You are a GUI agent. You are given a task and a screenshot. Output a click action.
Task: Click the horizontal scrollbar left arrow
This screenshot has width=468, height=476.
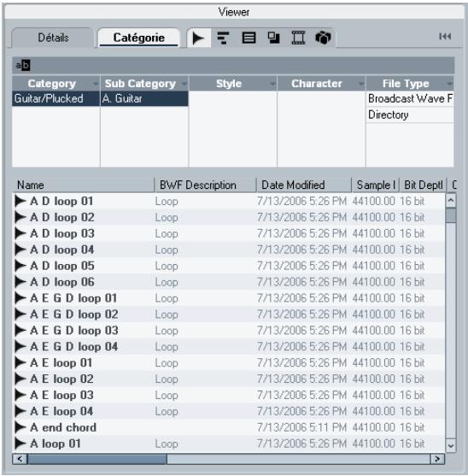point(20,459)
